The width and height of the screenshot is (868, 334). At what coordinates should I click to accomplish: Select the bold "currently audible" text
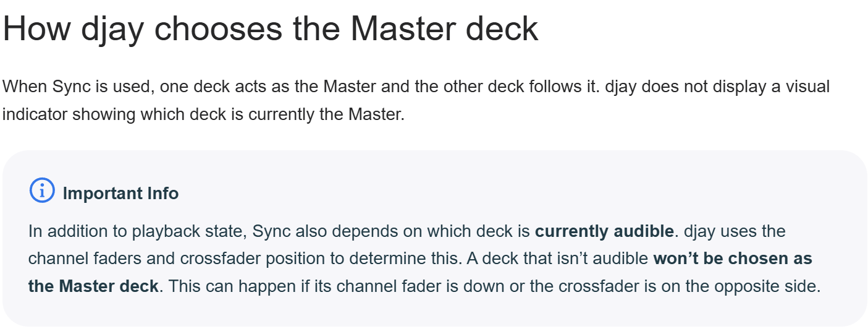point(604,231)
